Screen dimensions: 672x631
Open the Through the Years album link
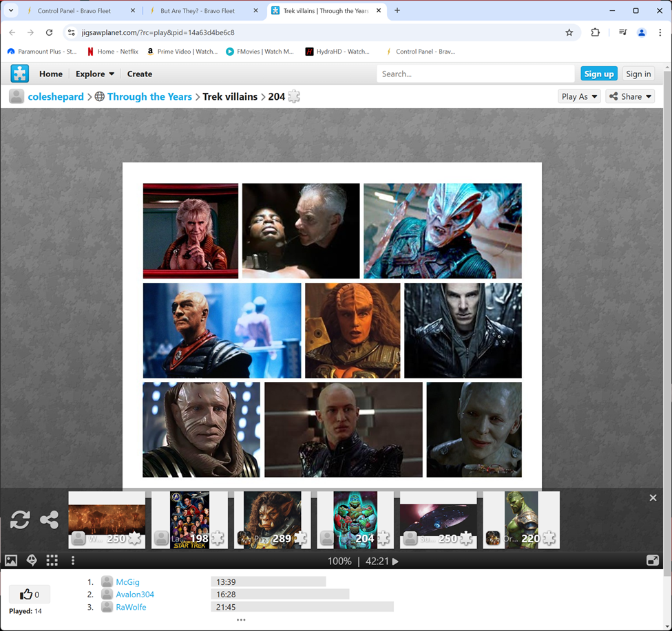tap(149, 96)
